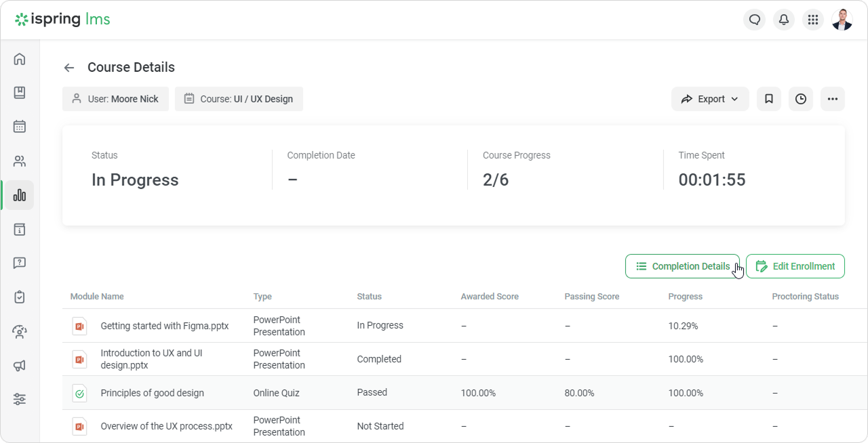
Task: Click the clock history icon button
Action: [x=801, y=99]
